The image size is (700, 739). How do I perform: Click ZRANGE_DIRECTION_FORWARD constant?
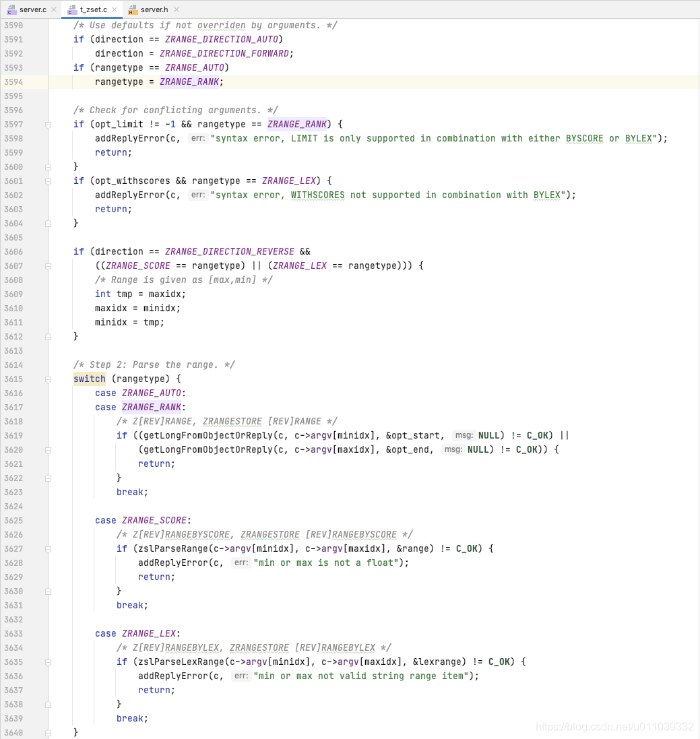click(x=224, y=54)
